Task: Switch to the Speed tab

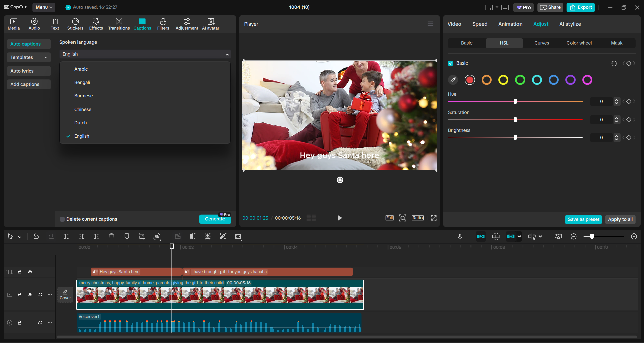Action: pos(479,24)
